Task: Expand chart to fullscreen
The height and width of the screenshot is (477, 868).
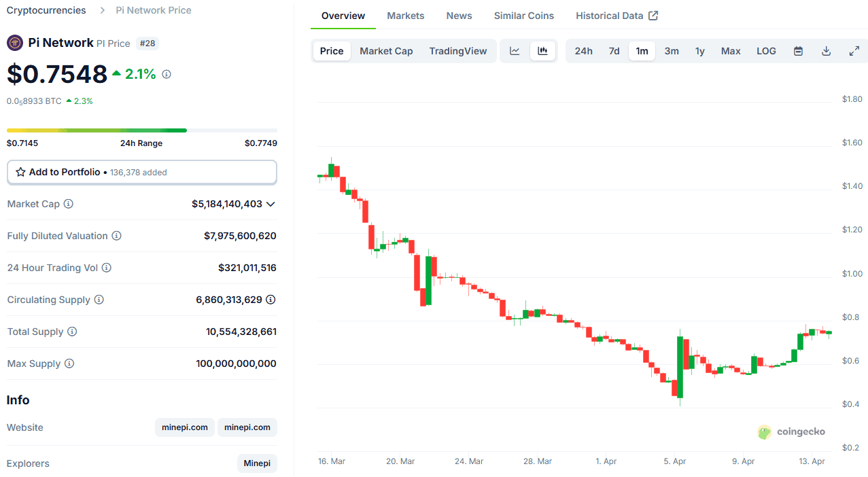Action: tap(854, 51)
